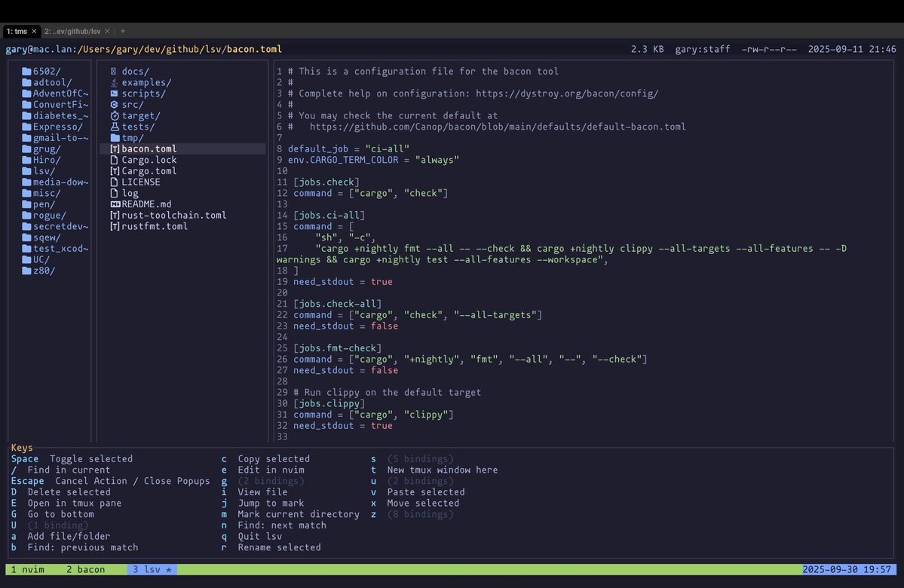This screenshot has height=588, width=904.
Task: Open a new terminal tab with plus
Action: [123, 31]
